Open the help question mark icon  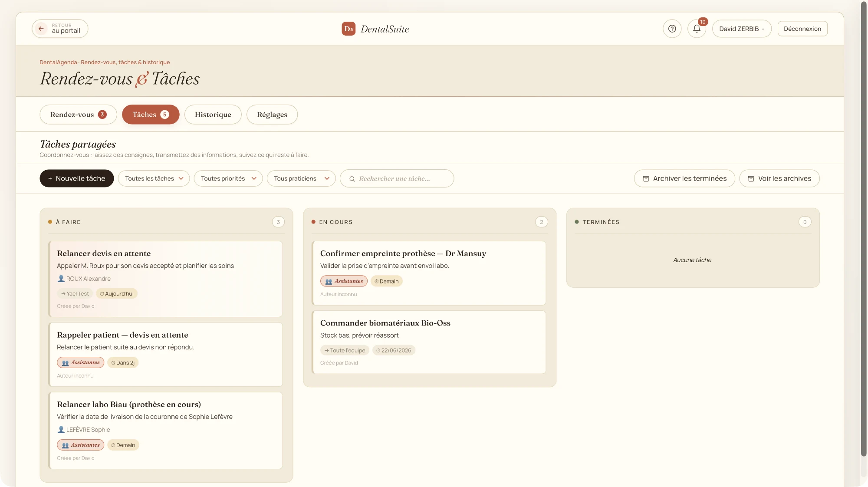pyautogui.click(x=672, y=29)
